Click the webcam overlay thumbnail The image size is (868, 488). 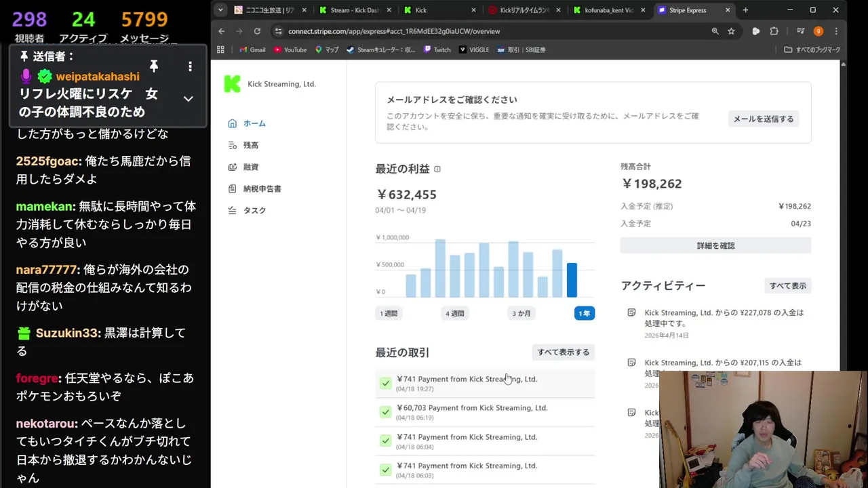tap(763, 429)
